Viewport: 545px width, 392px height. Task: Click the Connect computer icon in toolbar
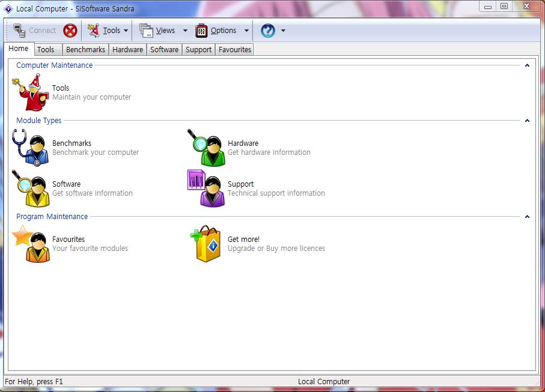pos(19,31)
